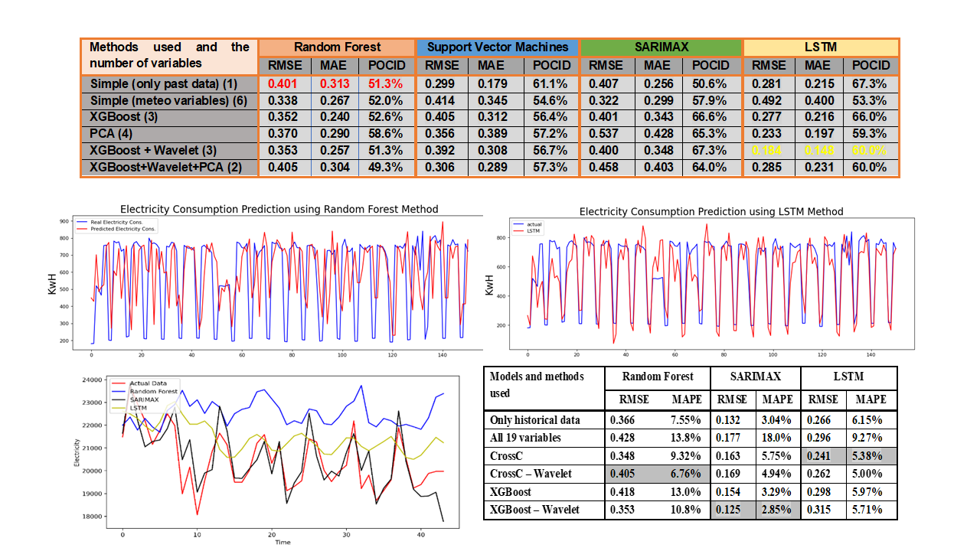980x551 pixels.
Task: Click the 'All 19 variables' row label
Action: tap(525, 438)
